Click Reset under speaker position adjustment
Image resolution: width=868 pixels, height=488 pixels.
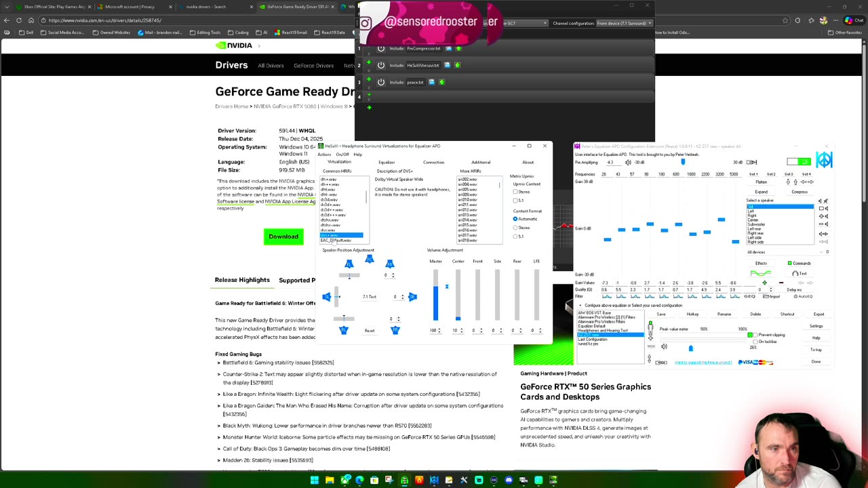click(x=370, y=331)
